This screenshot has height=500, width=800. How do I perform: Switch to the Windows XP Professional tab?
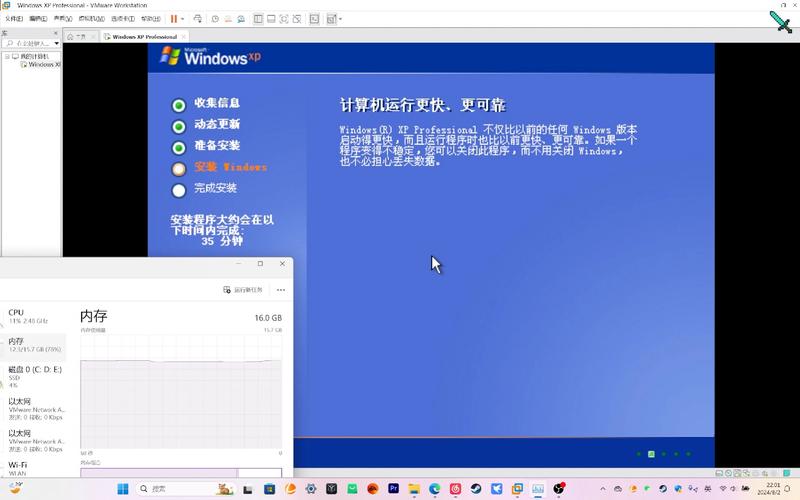145,36
